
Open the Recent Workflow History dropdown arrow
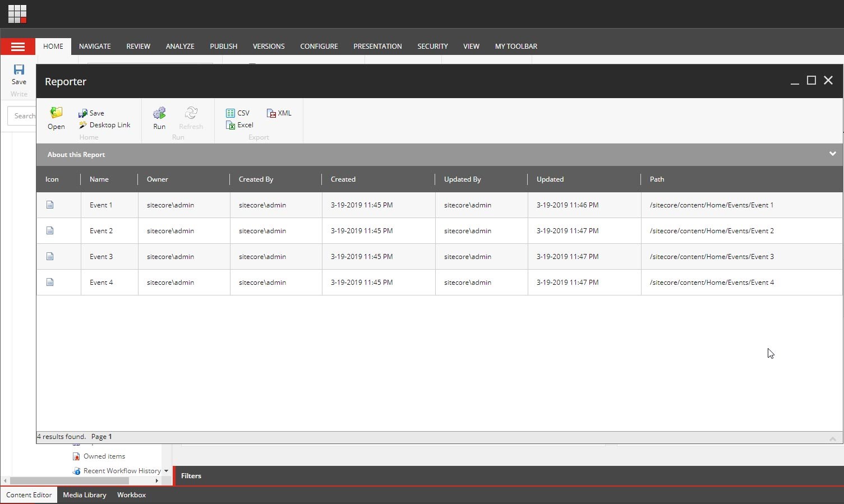tap(166, 471)
